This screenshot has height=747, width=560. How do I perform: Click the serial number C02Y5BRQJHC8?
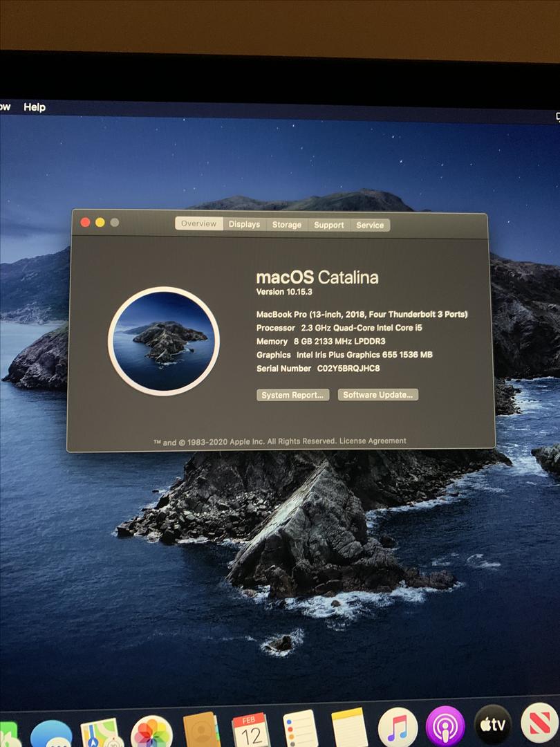pos(348,368)
